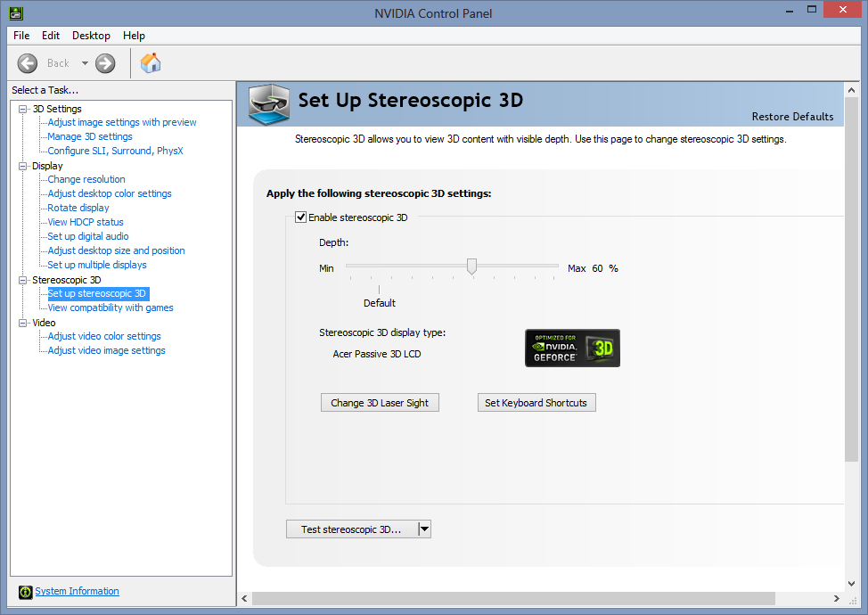Screen dimensions: 868x615
Task: Select Rotate display
Action: [x=78, y=209]
